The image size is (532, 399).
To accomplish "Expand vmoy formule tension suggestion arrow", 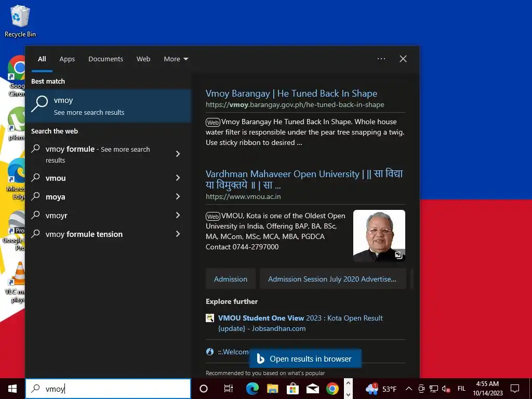I will click(x=178, y=234).
